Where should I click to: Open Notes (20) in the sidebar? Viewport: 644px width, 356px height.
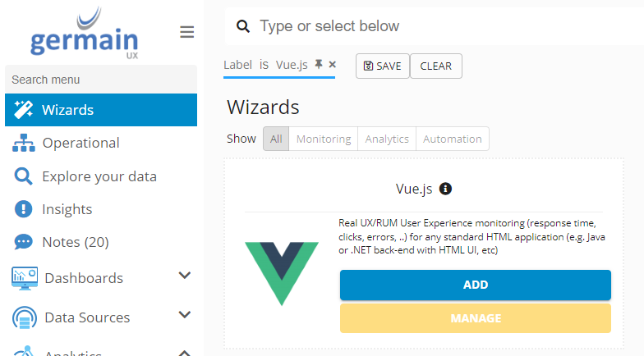[75, 242]
